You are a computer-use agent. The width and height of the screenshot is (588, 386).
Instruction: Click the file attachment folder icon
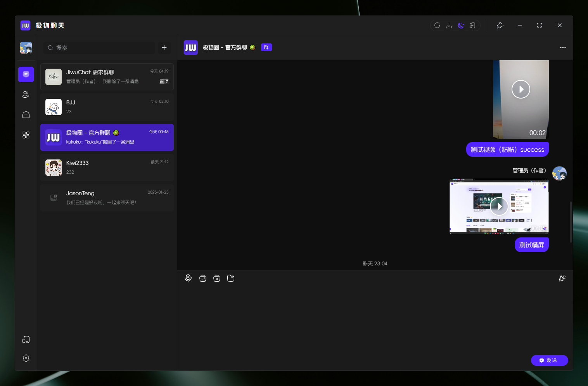point(231,278)
